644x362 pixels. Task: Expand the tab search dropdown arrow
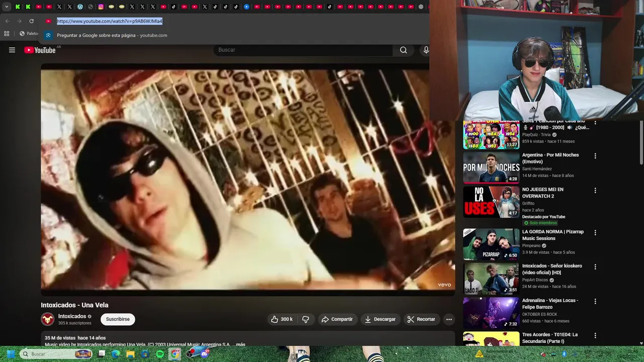point(7,7)
